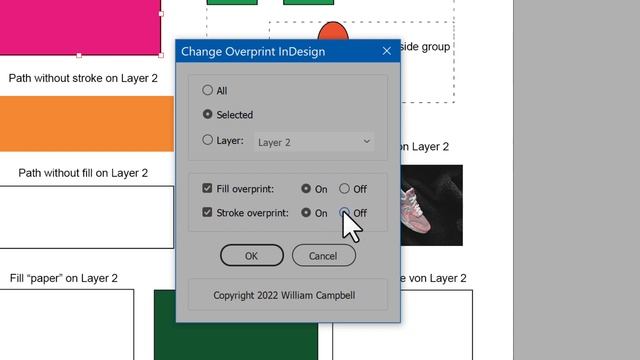
Task: Select the All radio option
Action: tap(207, 90)
